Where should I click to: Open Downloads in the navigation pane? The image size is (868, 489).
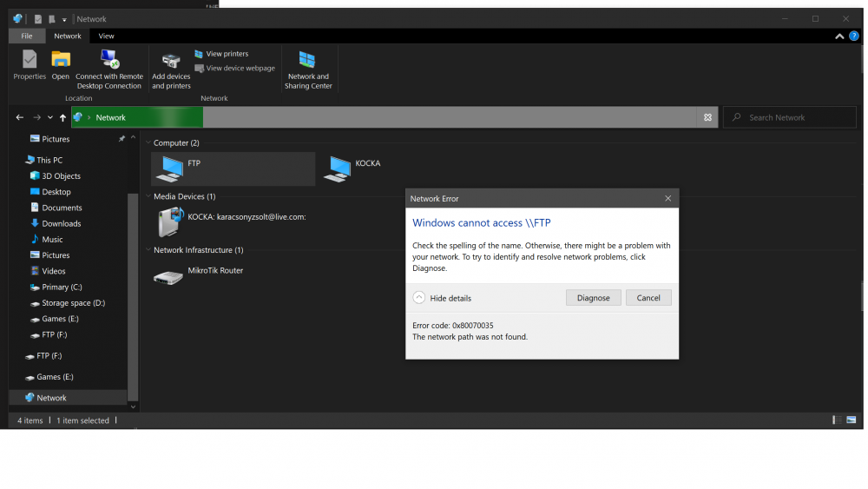point(61,224)
